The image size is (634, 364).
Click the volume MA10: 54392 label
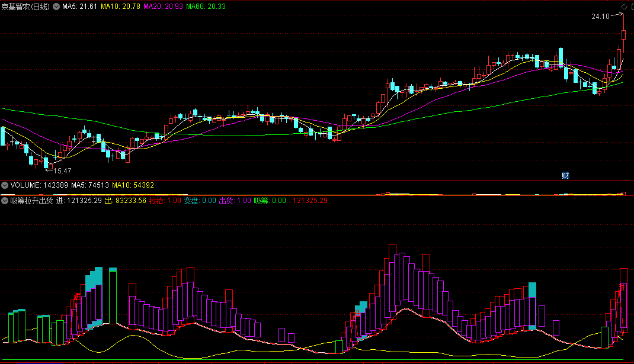pos(133,185)
